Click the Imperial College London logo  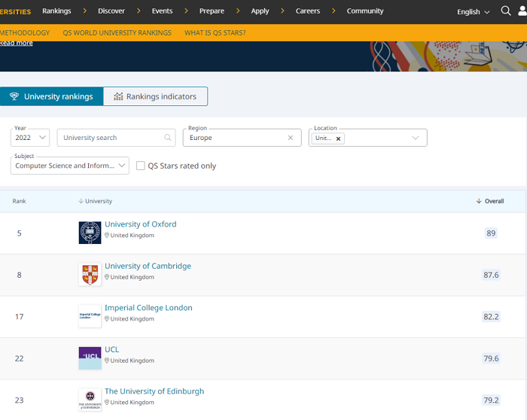90,316
